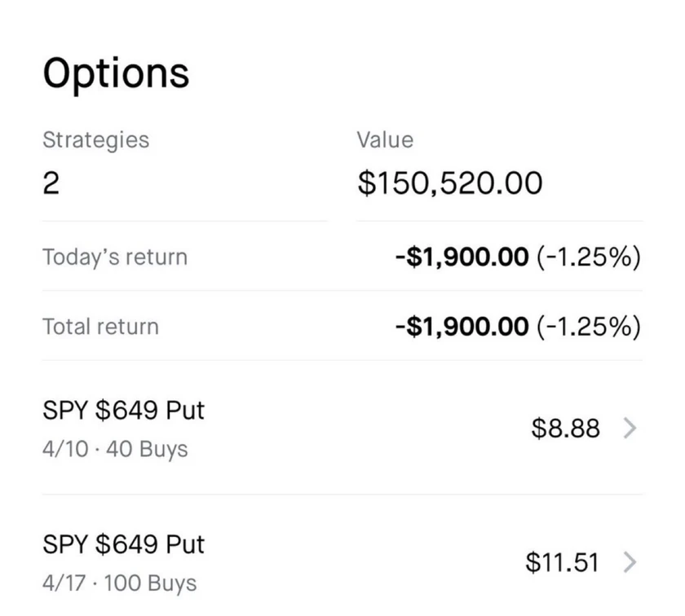Viewport: 685px width, 616px height.
Task: Tap the Today's return label
Action: pos(115,257)
